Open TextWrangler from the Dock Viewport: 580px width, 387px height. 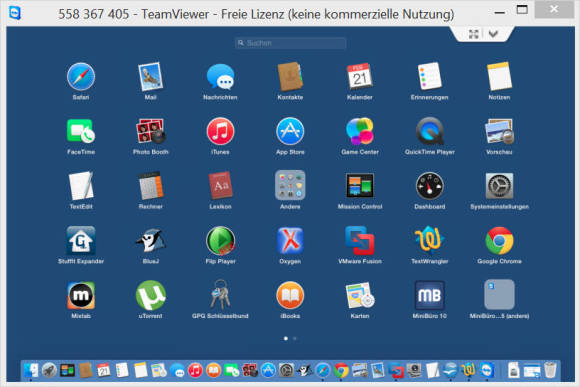tap(469, 370)
